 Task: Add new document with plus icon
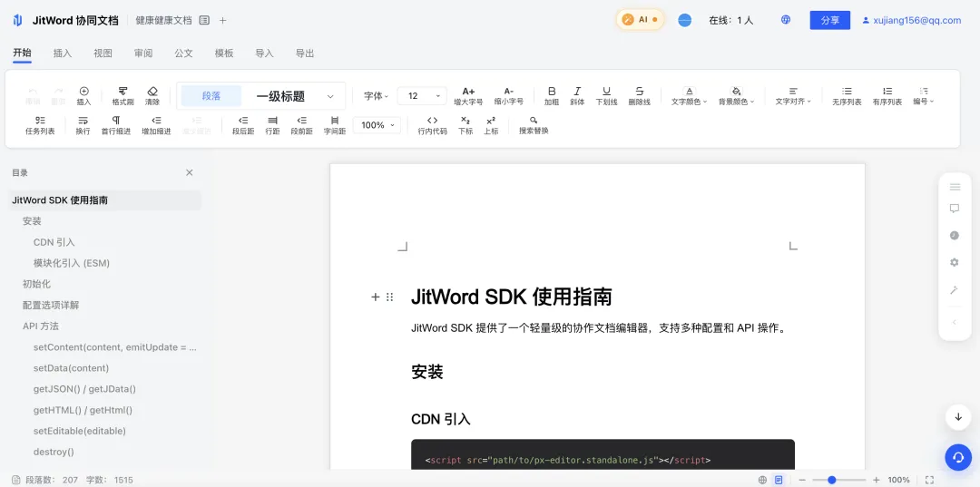coord(223,20)
